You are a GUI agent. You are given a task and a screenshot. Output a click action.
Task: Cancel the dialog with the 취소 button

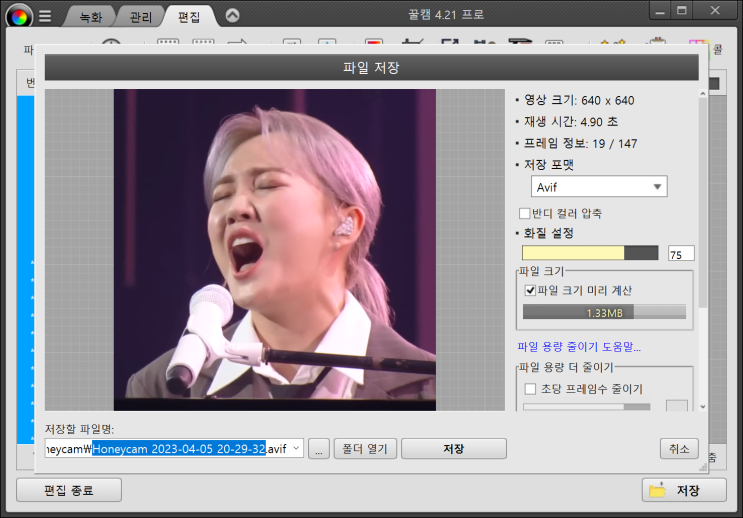click(679, 448)
